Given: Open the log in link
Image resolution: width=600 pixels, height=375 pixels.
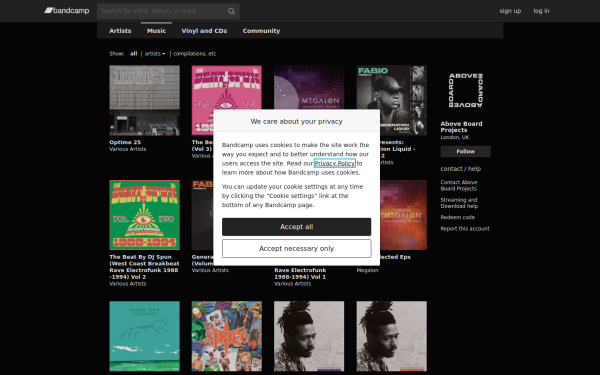Looking at the screenshot, I should point(541,11).
